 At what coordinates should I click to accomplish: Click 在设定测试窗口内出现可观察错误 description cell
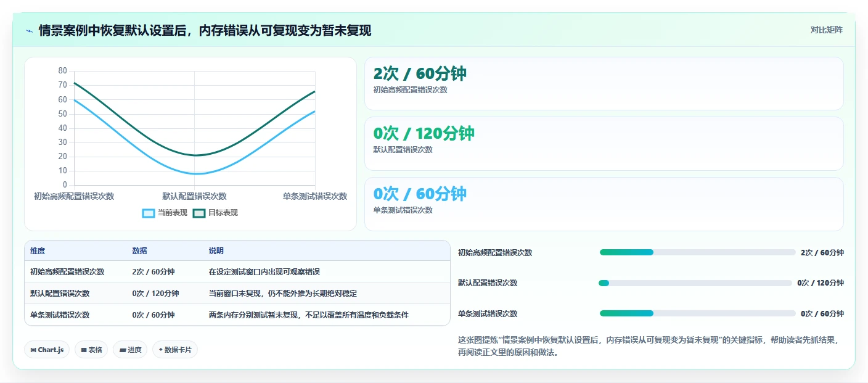(x=264, y=272)
